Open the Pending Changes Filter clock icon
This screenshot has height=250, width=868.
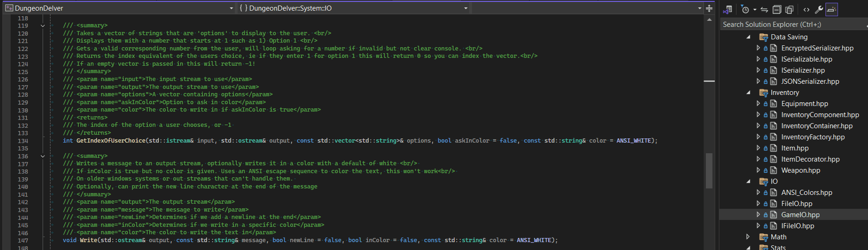tap(745, 9)
